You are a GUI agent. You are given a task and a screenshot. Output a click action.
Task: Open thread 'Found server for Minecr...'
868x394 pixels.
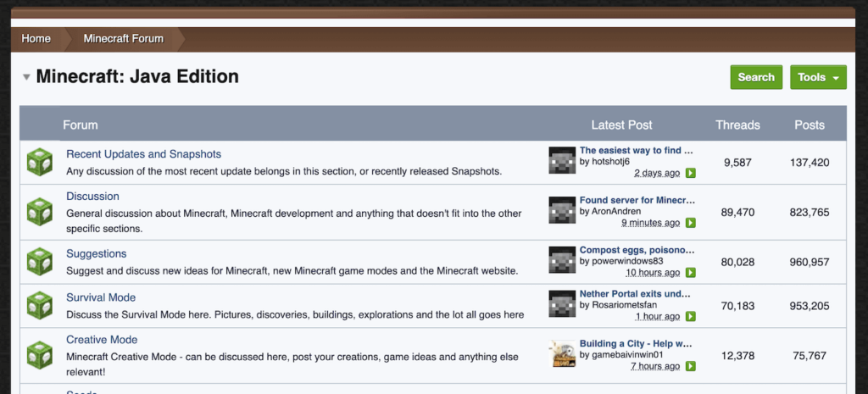coord(637,200)
